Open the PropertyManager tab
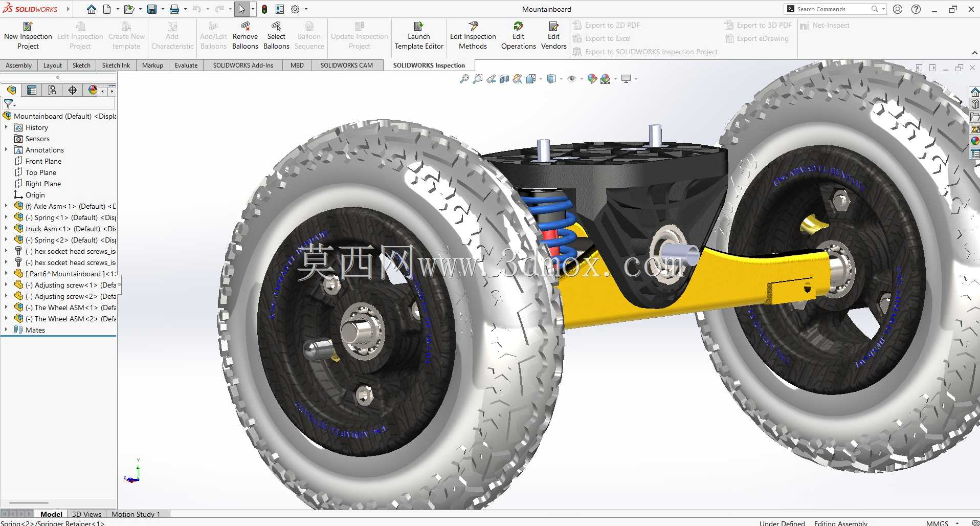Viewport: 980px width, 526px height. [32, 90]
